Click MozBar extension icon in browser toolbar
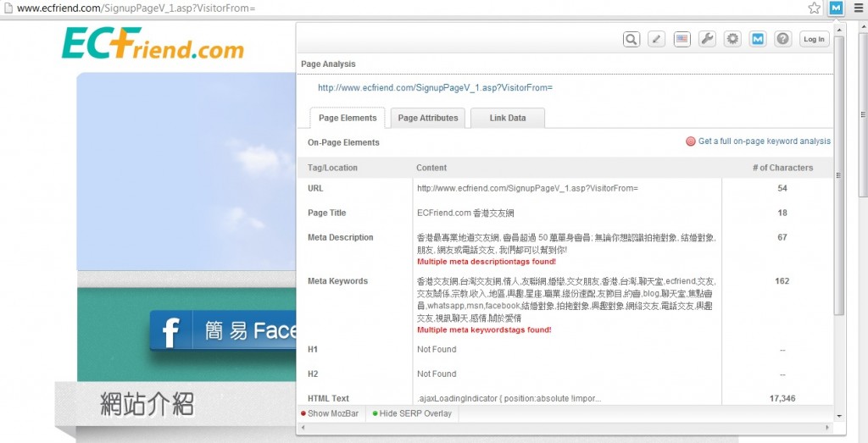Screen dimensions: 868x443 (x=836, y=8)
